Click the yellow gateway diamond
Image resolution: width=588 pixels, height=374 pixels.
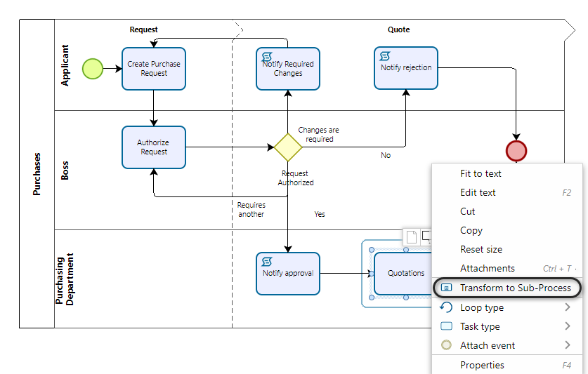click(287, 147)
